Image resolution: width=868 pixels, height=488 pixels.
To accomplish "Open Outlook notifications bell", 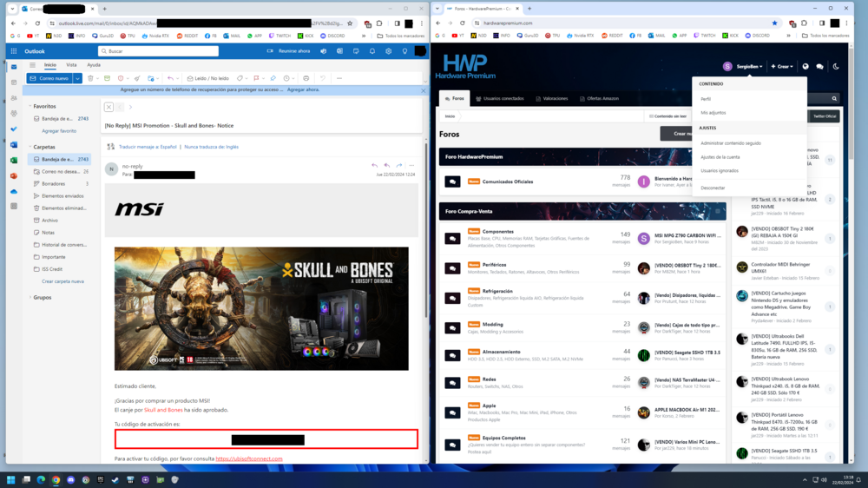I will click(x=372, y=51).
